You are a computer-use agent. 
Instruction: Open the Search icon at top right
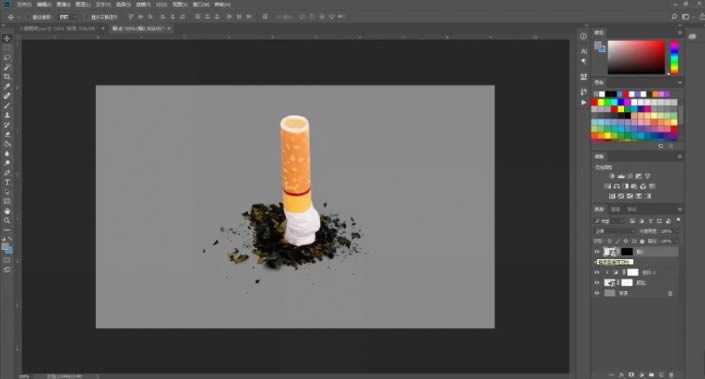click(x=674, y=17)
